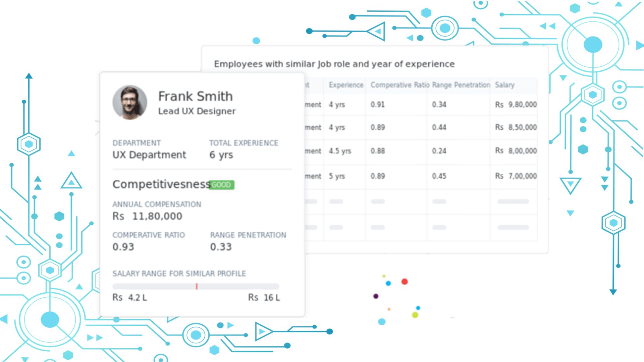The image size is (644, 362).
Task: Click the Salary Range For Similar Profile label
Action: (179, 274)
